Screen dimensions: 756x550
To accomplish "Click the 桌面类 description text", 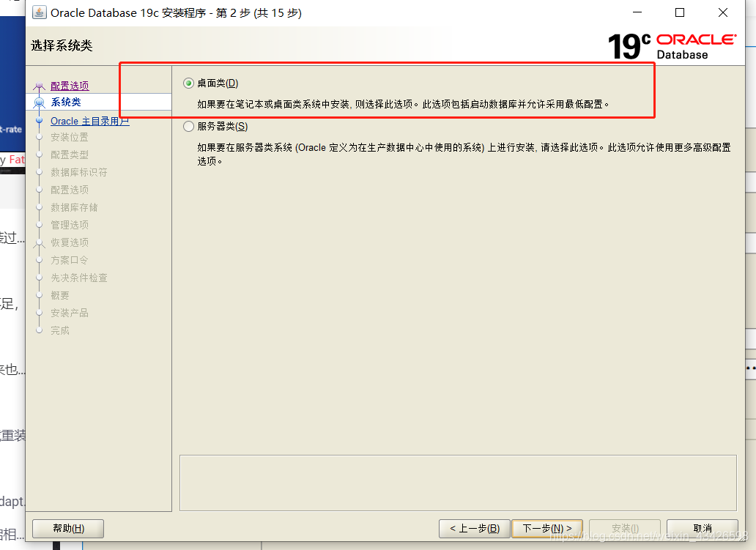I will click(403, 104).
